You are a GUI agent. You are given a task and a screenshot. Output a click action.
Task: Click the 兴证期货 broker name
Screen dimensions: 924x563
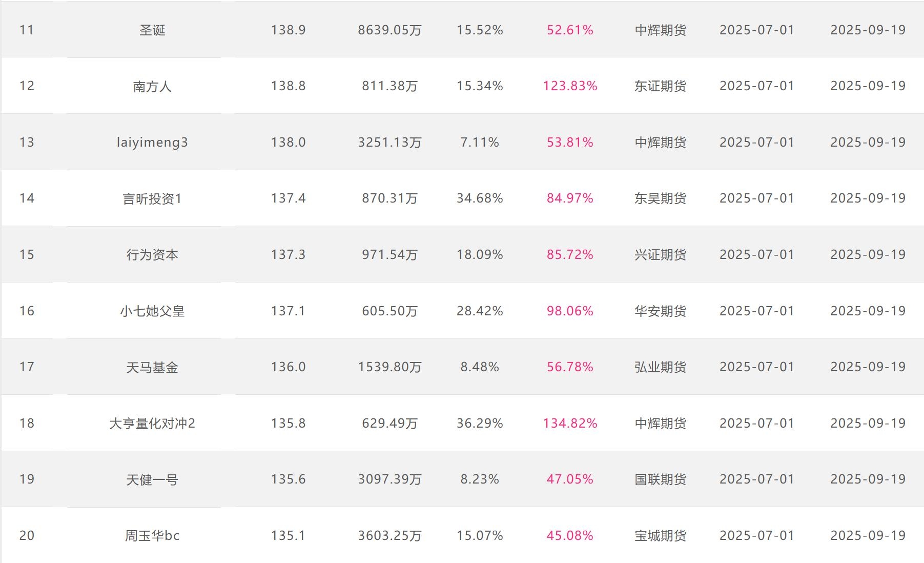[660, 254]
